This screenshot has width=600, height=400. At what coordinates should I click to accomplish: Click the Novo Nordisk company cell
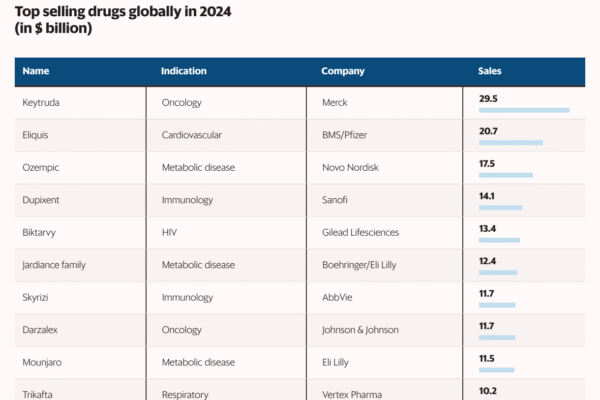coord(355,168)
